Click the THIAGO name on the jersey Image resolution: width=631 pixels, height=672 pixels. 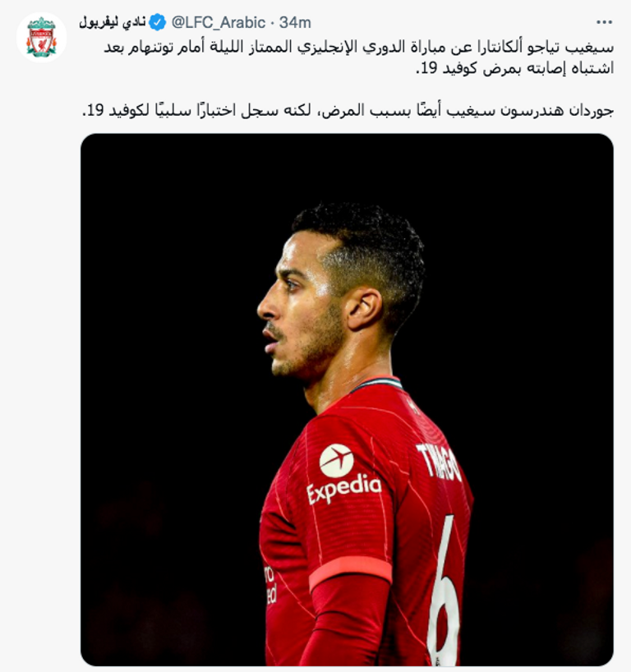tap(439, 462)
